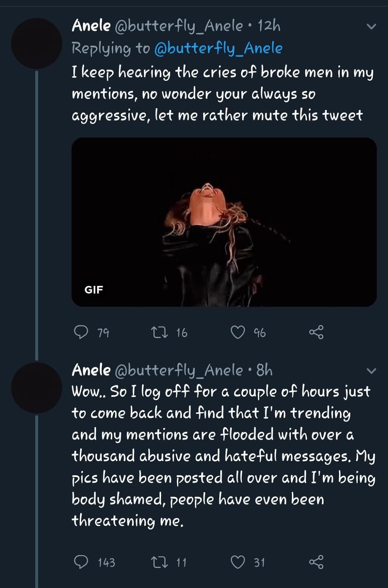The height and width of the screenshot is (588, 388).
Task: Open the 8h timestamp of the second tweet
Action: (264, 370)
